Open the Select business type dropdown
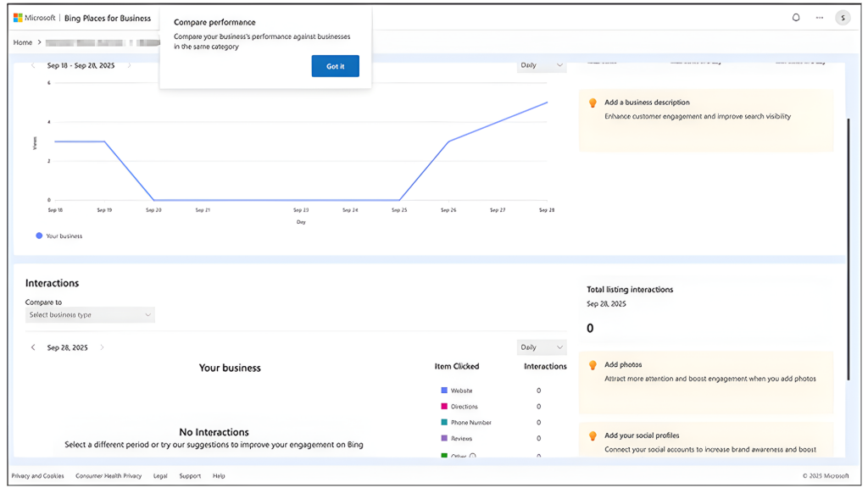 (x=90, y=315)
